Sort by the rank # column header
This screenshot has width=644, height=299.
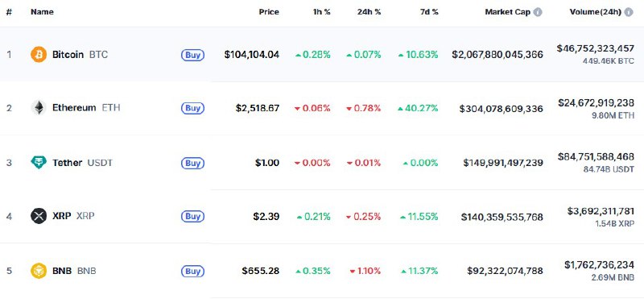coord(9,12)
